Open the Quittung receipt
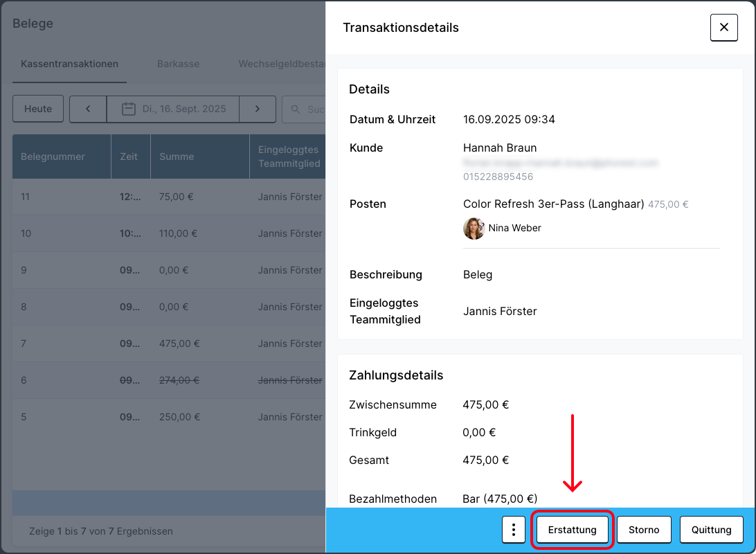This screenshot has width=756, height=554. 711,530
